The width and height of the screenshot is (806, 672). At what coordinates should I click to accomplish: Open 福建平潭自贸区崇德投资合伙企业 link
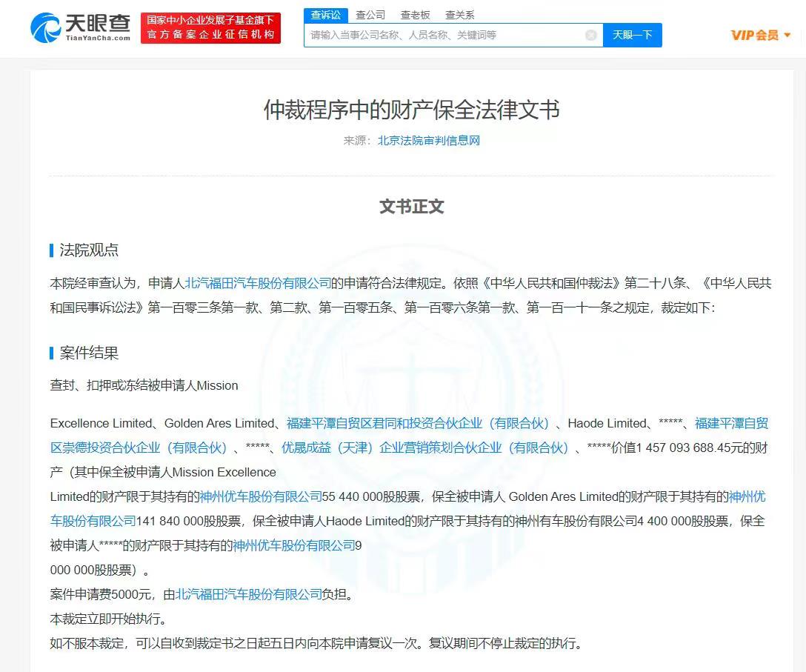(409, 436)
